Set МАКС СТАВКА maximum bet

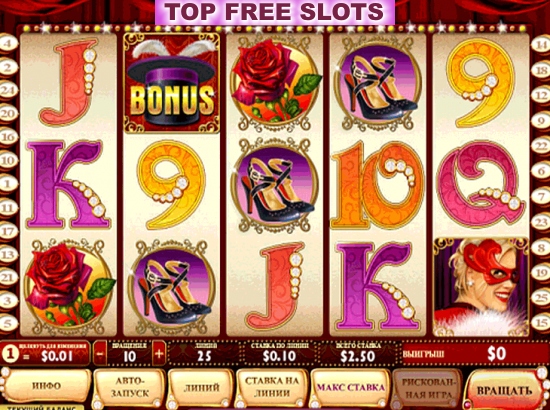point(350,388)
